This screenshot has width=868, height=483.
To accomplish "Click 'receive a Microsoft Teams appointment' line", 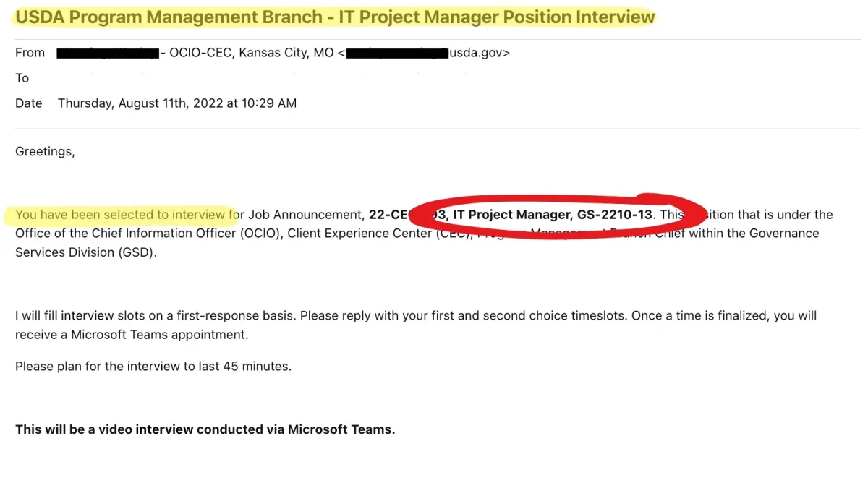I will point(131,335).
